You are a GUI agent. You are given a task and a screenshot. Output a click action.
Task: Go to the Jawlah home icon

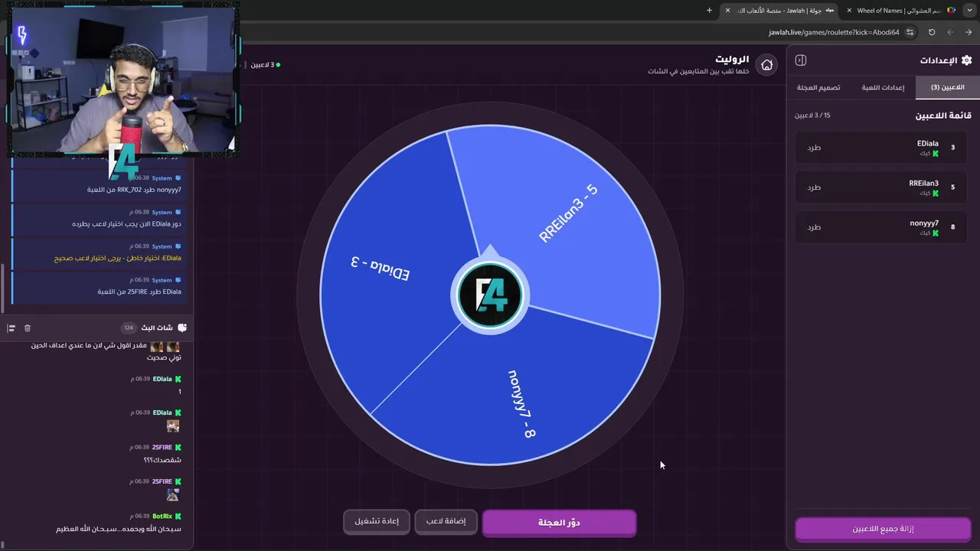pos(766,65)
